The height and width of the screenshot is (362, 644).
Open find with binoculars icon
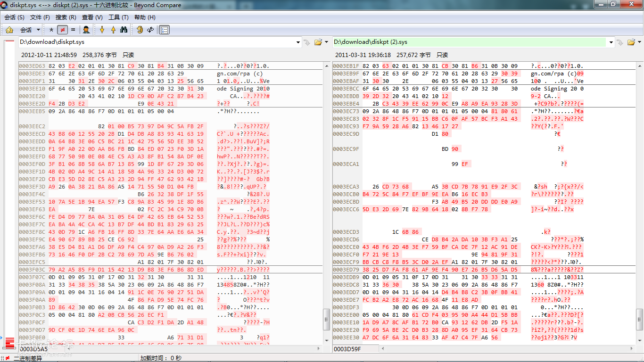pyautogui.click(x=124, y=30)
